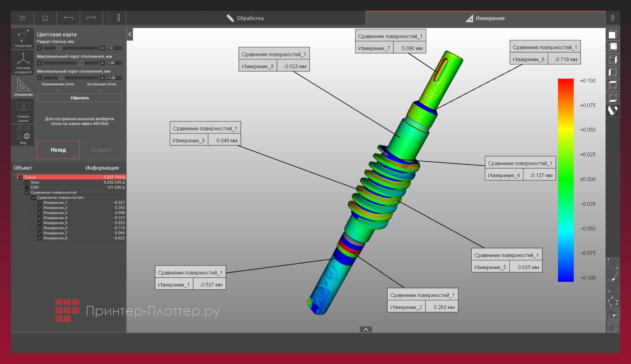Click the Назад button
The width and height of the screenshot is (631, 364).
tap(58, 150)
